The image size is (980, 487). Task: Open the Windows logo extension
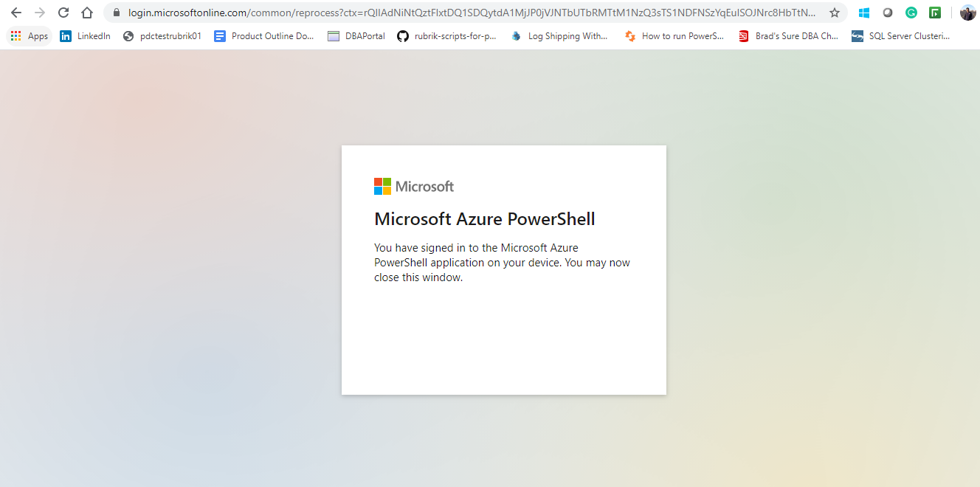tap(864, 13)
